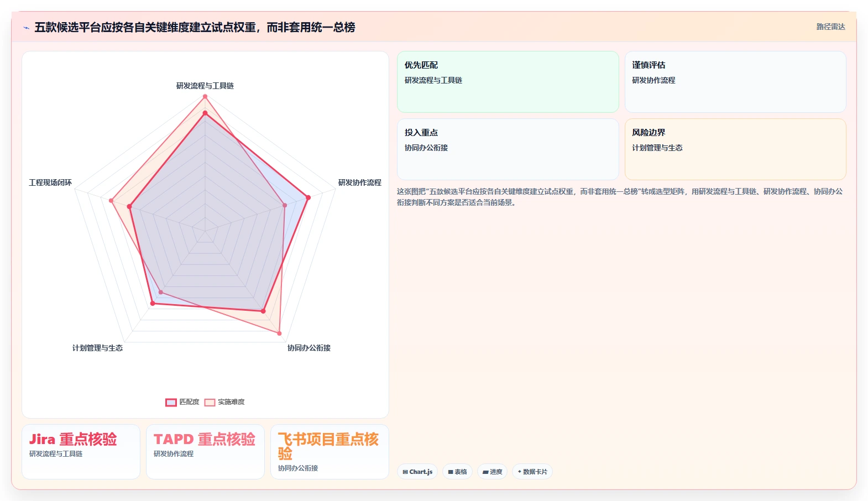Open the 优先匹配 green card
Viewport: 868px width, 501px height.
tap(508, 82)
